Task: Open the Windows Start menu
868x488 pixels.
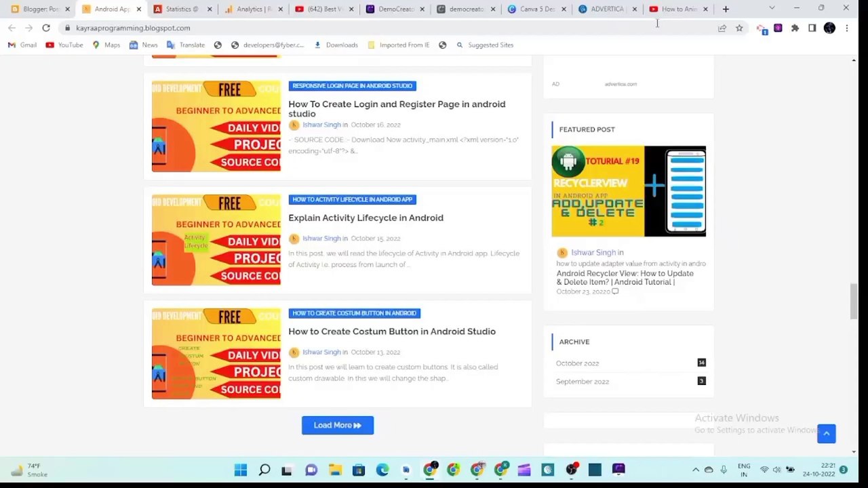Action: point(241,470)
